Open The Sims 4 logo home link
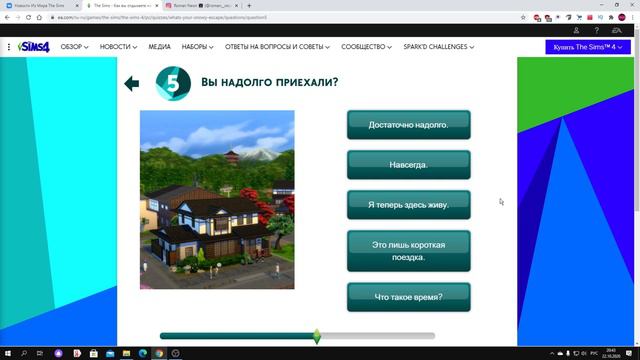Screen dimensions: 640x360 coord(33,47)
